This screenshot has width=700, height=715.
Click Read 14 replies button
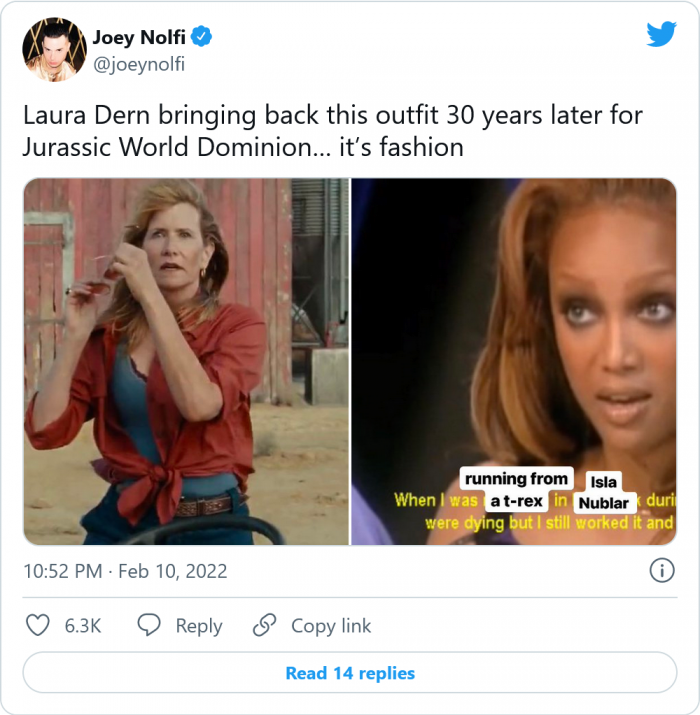(x=350, y=673)
